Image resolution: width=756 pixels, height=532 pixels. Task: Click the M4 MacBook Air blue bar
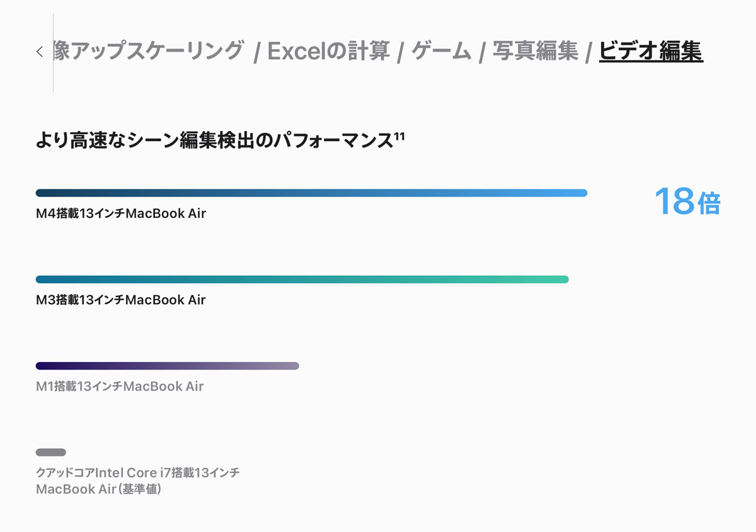(x=312, y=193)
